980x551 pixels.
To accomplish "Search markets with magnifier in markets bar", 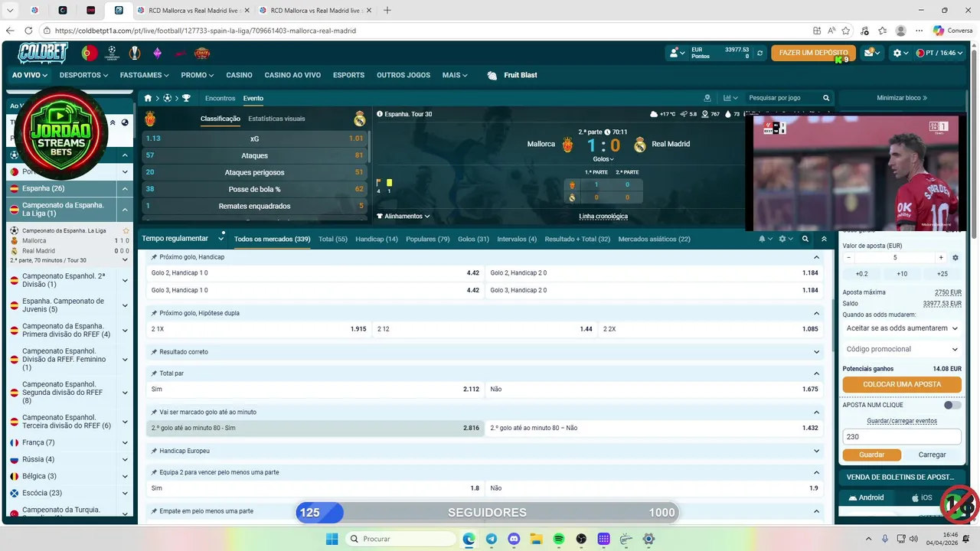I will point(805,239).
